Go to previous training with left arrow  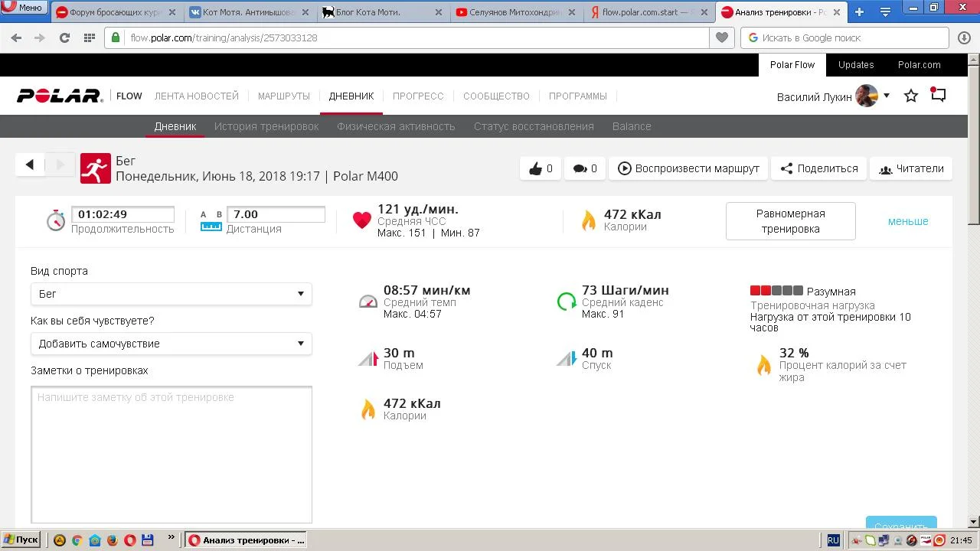coord(30,165)
